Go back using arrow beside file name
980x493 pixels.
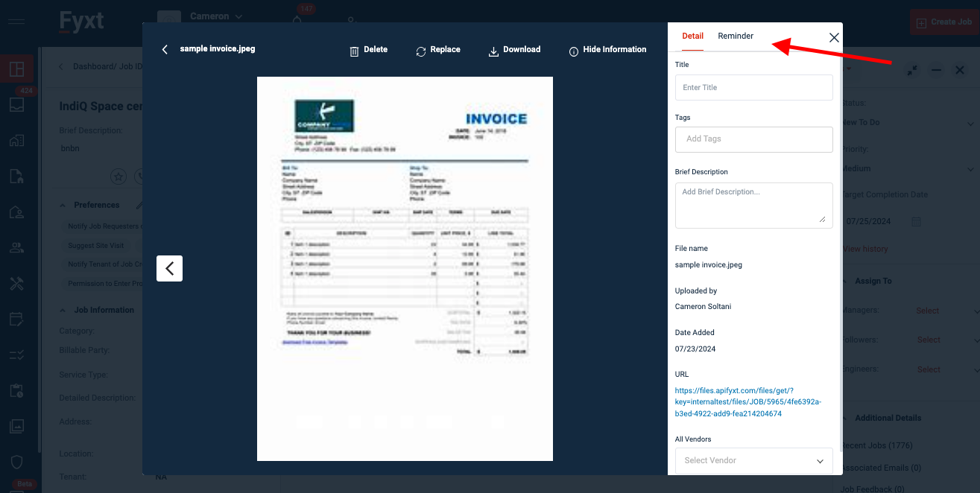point(165,50)
